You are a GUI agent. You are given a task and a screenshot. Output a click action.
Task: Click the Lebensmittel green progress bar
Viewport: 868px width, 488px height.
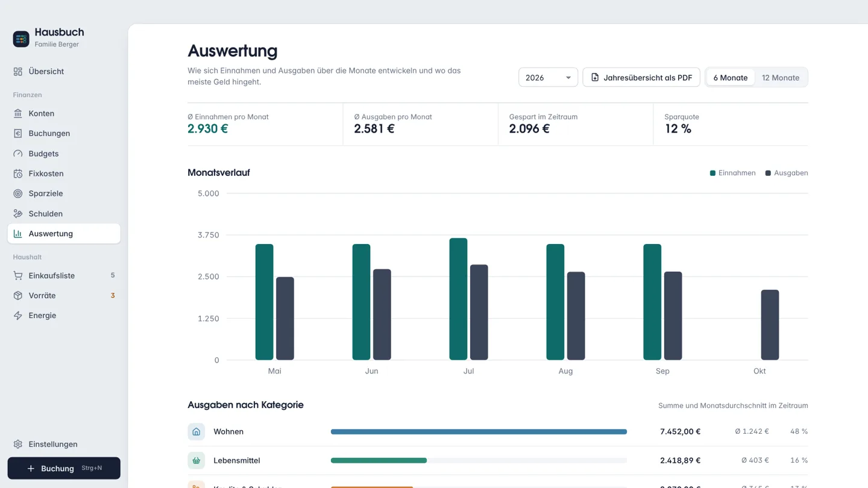pyautogui.click(x=379, y=460)
